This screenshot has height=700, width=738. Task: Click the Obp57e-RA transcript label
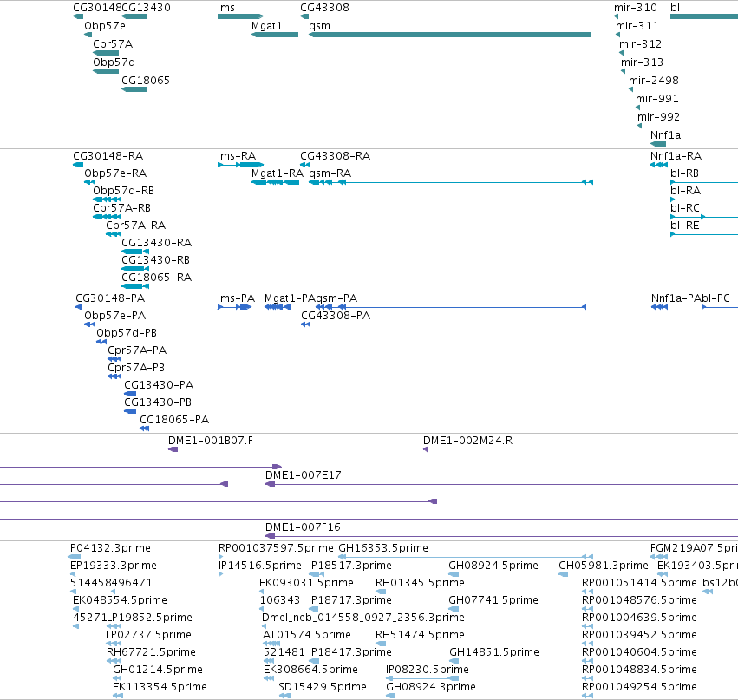pyautogui.click(x=115, y=173)
